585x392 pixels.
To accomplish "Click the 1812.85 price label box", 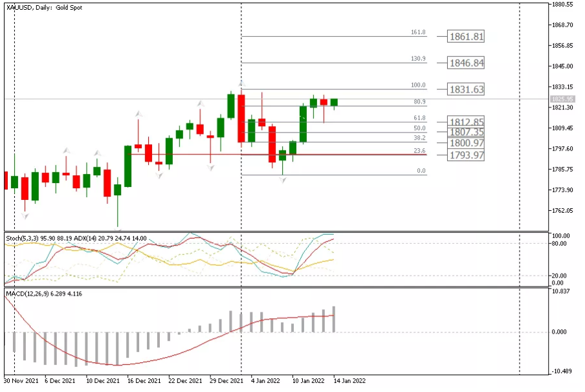I will pyautogui.click(x=466, y=121).
